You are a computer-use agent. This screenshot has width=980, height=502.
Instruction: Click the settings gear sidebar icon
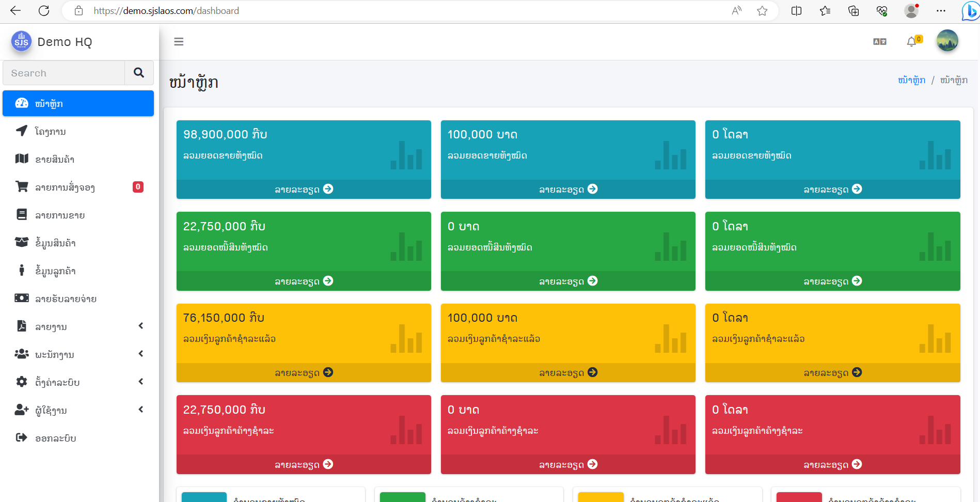(22, 382)
